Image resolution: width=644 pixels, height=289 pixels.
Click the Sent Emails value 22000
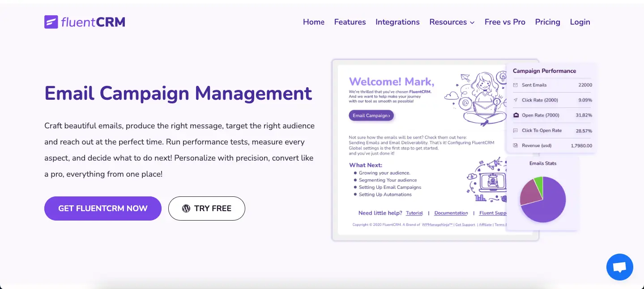585,85
